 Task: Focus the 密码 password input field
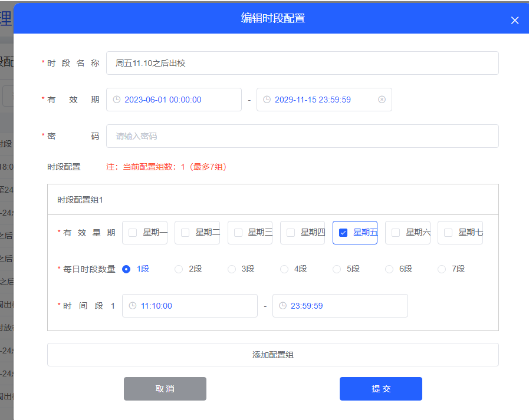[302, 136]
